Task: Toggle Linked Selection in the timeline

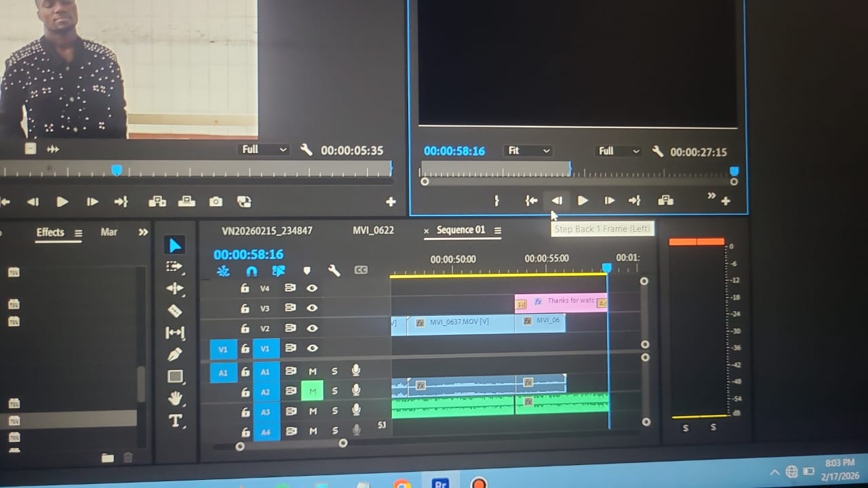Action: (x=278, y=270)
